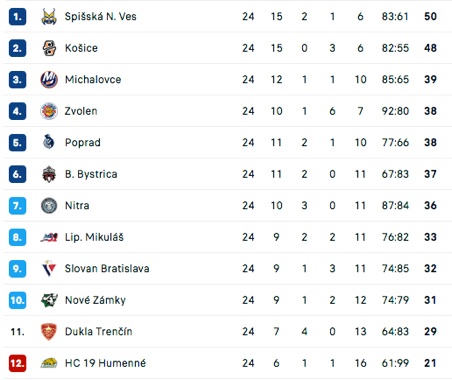Open the Nitra team name link

tap(77, 205)
